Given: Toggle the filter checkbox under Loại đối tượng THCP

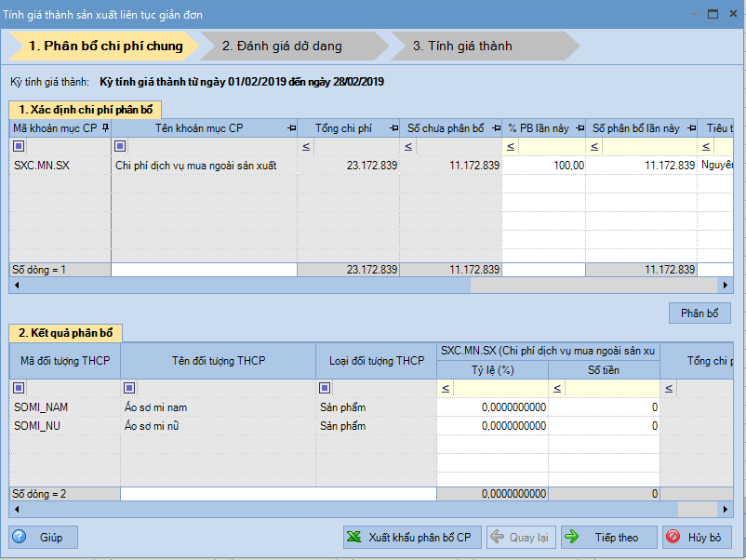Looking at the screenshot, I should pos(325,388).
